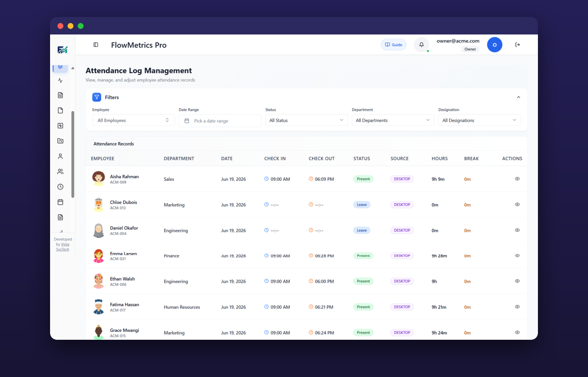Click the sidebar vertical scrollbar
The height and width of the screenshot is (377, 588).
click(73, 154)
